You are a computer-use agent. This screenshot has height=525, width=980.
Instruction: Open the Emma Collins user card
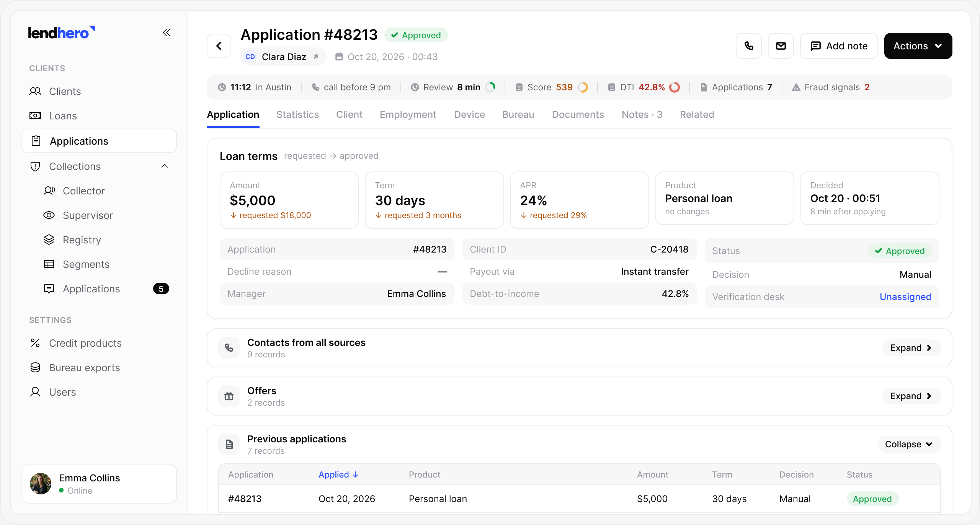click(99, 484)
